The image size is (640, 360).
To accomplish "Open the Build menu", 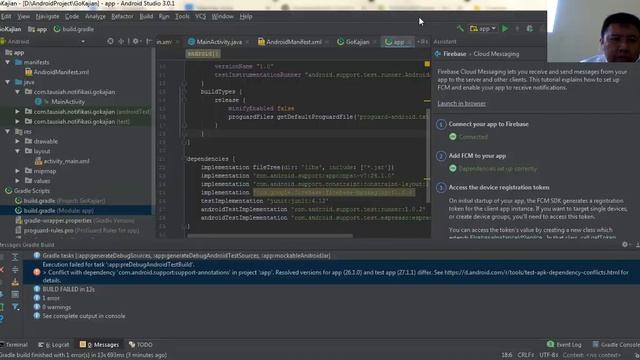I will click(x=146, y=16).
